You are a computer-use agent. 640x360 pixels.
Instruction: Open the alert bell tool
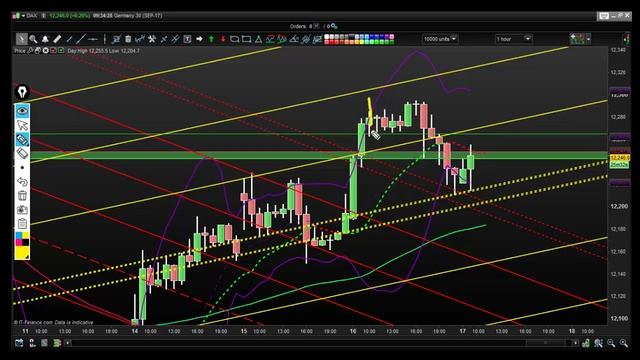click(45, 39)
